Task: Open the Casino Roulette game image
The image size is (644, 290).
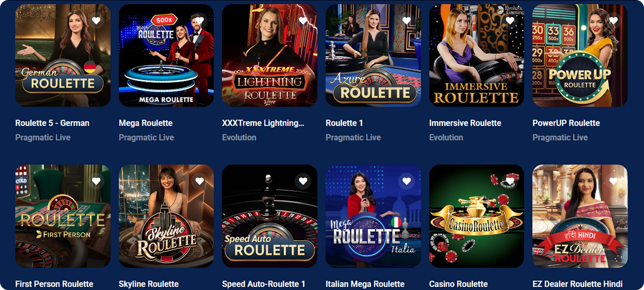Action: coord(477,216)
